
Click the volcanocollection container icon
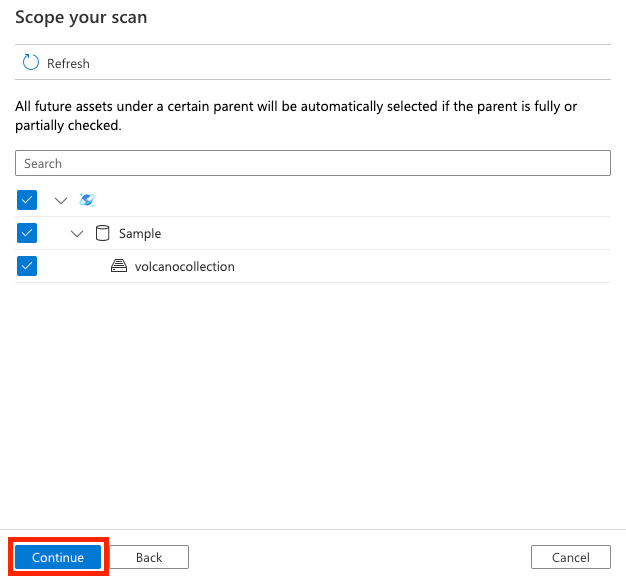point(119,266)
